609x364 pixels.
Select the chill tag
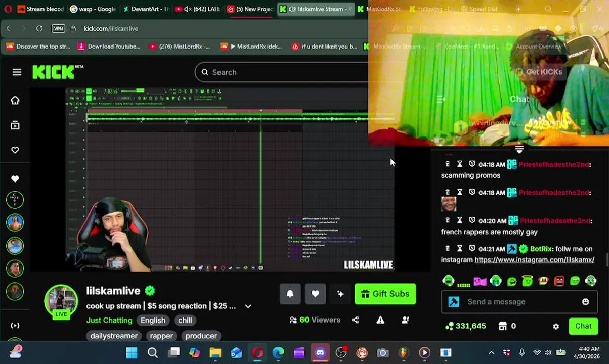[185, 320]
